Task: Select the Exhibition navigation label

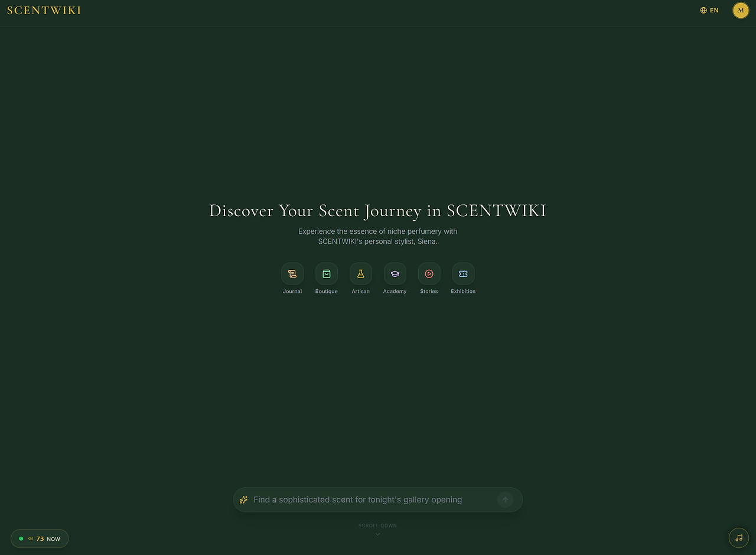Action: click(463, 291)
